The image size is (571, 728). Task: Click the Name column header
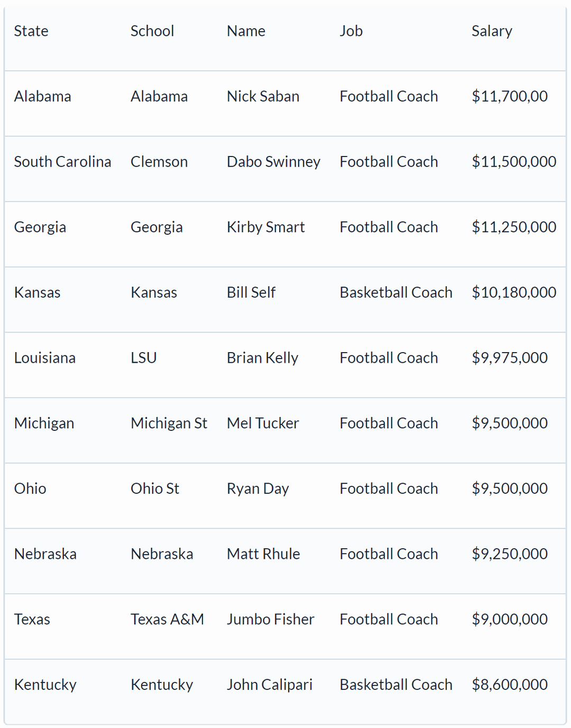coord(246,31)
